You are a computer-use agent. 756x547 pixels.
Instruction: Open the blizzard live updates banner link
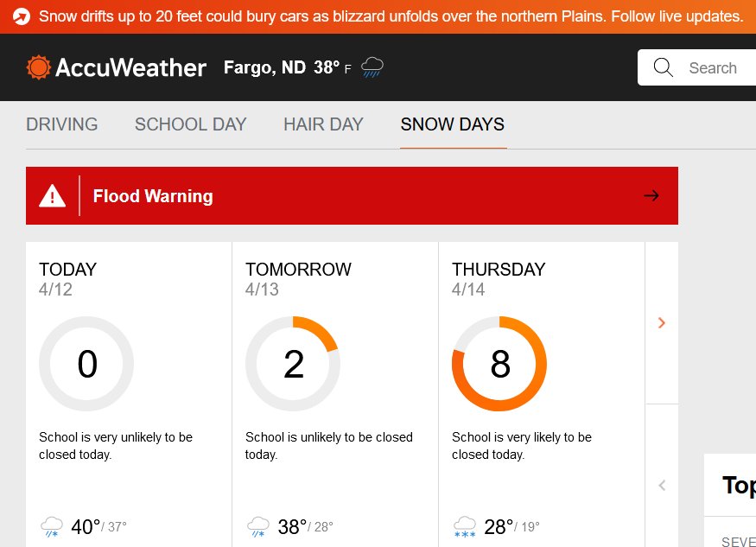(391, 16)
